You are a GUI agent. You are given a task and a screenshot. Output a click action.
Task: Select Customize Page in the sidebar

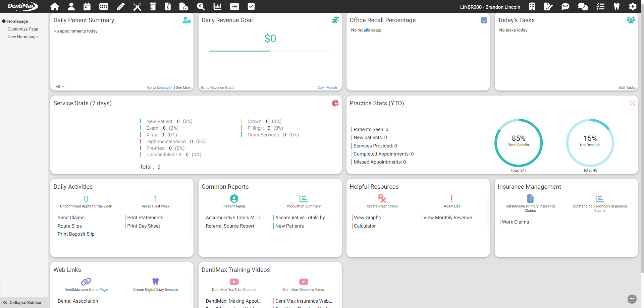23,29
